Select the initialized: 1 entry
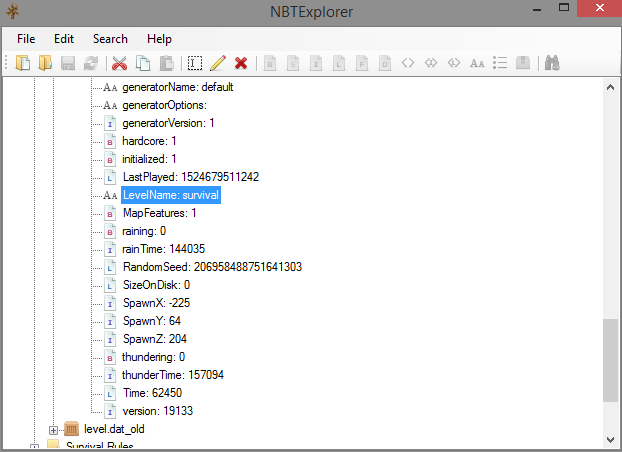This screenshot has width=622, height=452. (x=149, y=159)
